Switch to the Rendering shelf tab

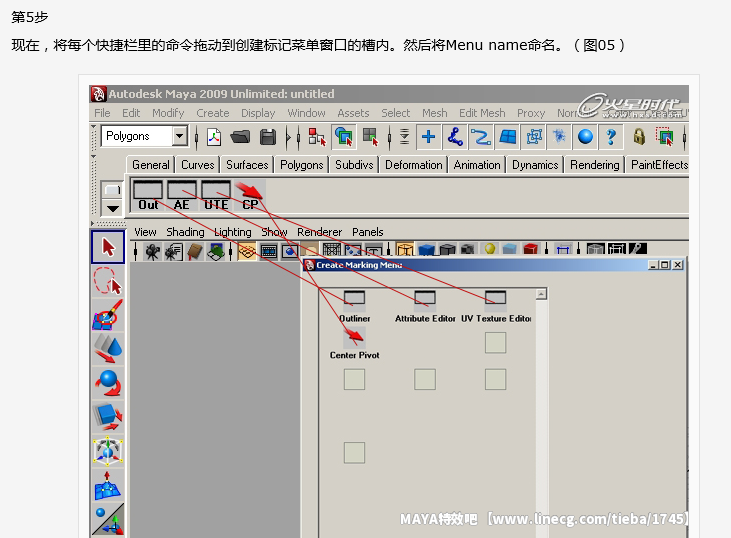tap(594, 165)
